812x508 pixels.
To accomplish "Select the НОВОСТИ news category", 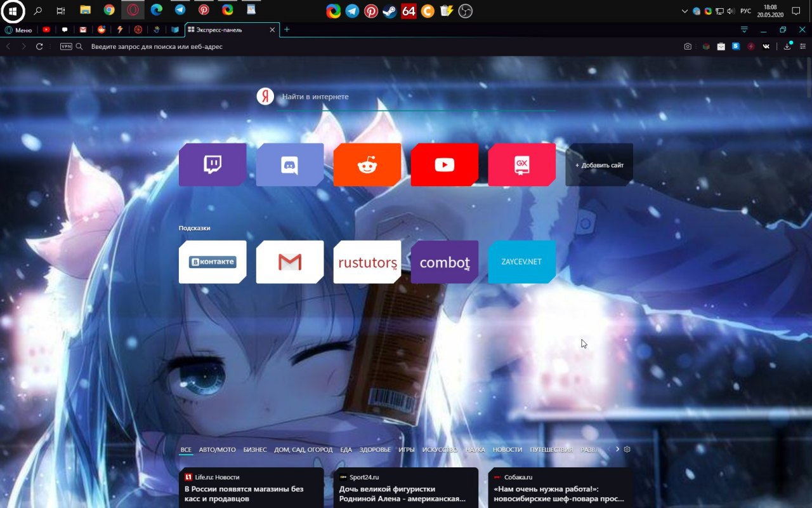I will tap(507, 450).
